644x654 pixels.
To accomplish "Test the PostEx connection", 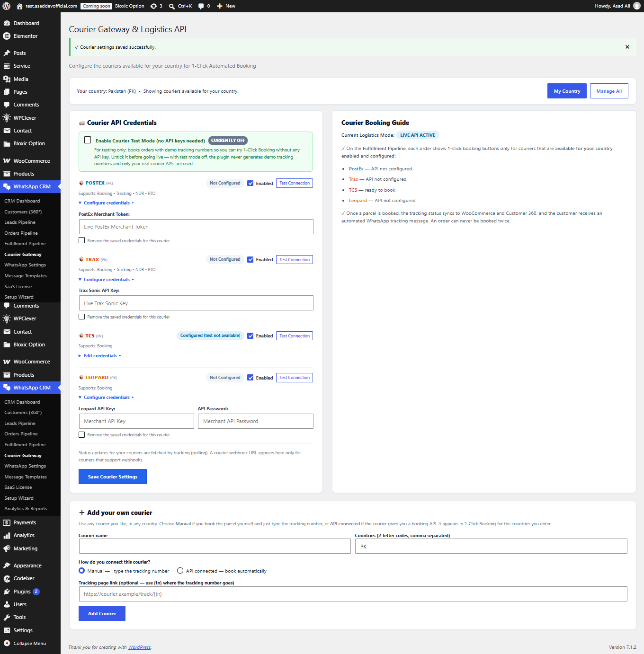I will coord(295,183).
